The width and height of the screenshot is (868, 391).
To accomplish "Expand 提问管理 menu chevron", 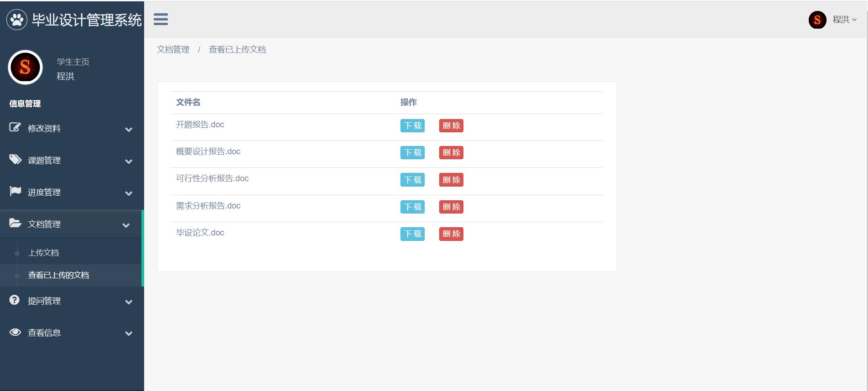I will (129, 302).
